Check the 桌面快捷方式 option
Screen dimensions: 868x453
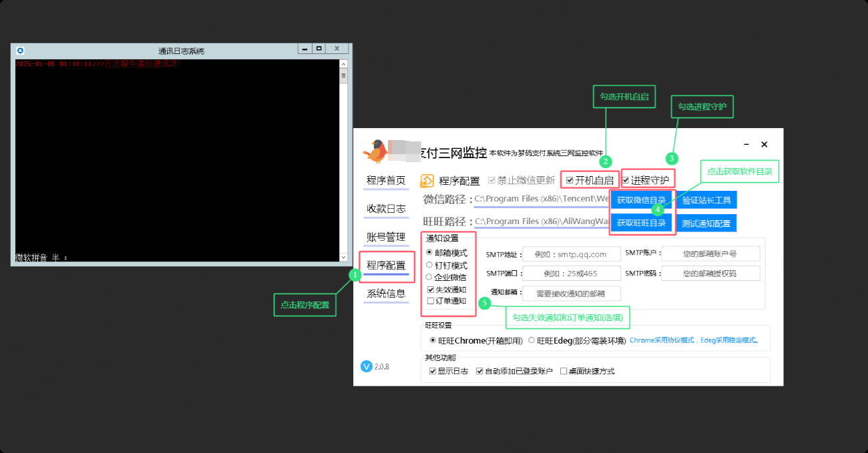[564, 371]
